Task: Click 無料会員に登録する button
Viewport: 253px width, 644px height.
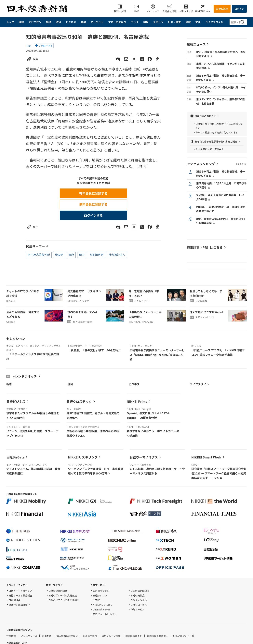Action: [93, 204]
